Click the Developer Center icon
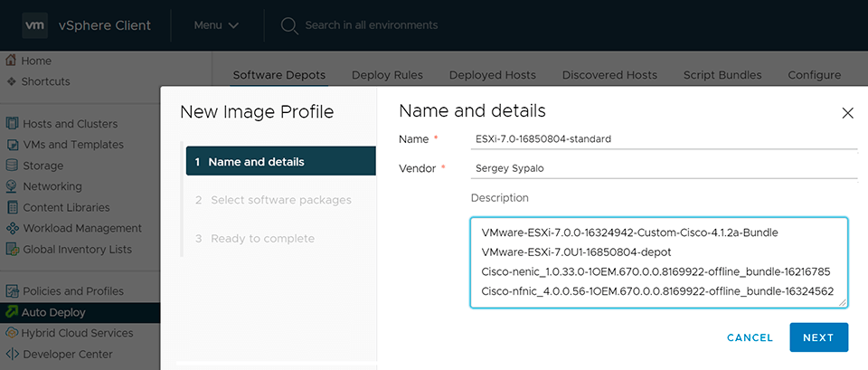Image resolution: width=868 pixels, height=370 pixels. click(12, 354)
